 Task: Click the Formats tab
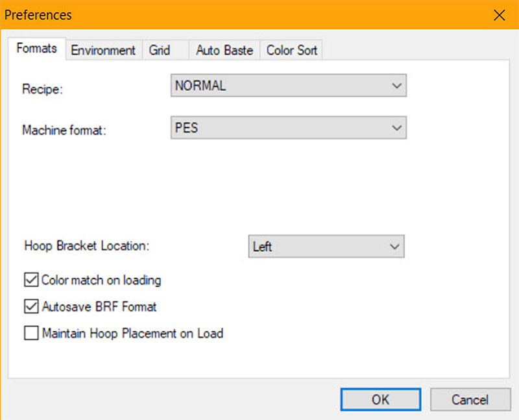pyautogui.click(x=37, y=49)
